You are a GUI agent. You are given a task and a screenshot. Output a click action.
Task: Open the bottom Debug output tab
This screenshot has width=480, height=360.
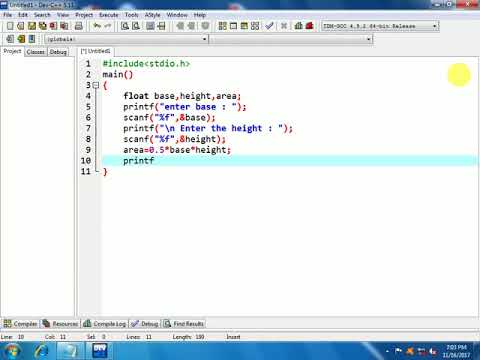pyautogui.click(x=145, y=324)
